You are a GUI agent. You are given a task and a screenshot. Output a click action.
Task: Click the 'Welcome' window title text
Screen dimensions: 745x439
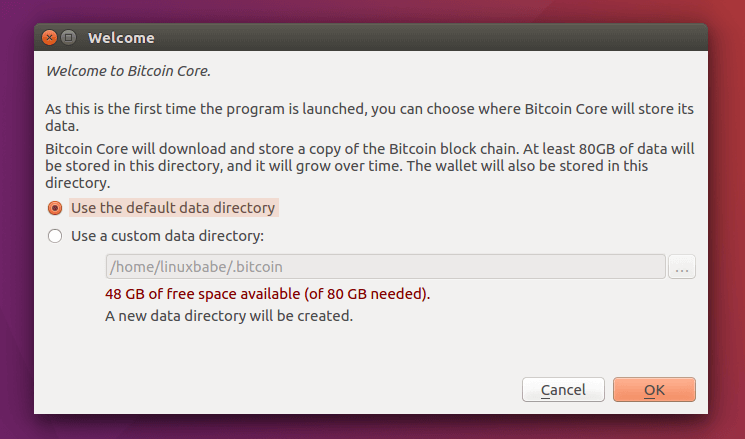pyautogui.click(x=121, y=38)
